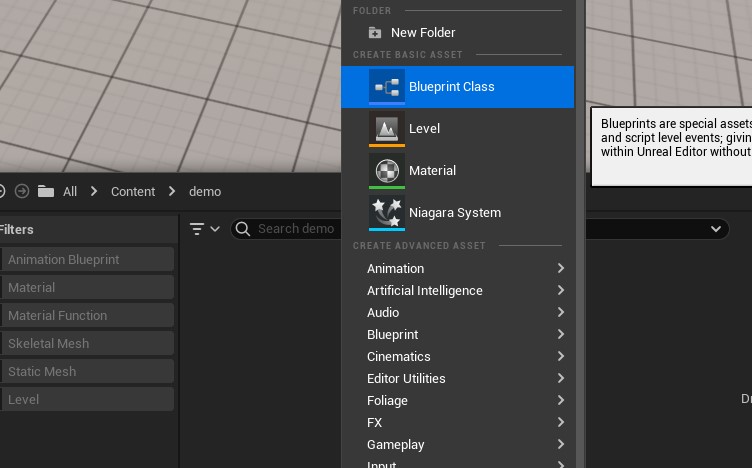Screen dimensions: 752x468
Task: Expand the FX submenu arrow
Action: coord(561,422)
